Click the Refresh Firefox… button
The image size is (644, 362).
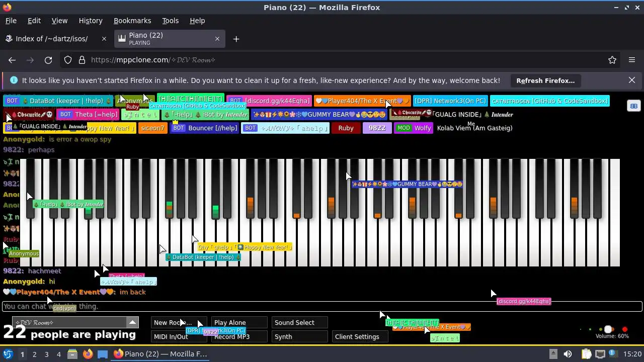coord(545,80)
